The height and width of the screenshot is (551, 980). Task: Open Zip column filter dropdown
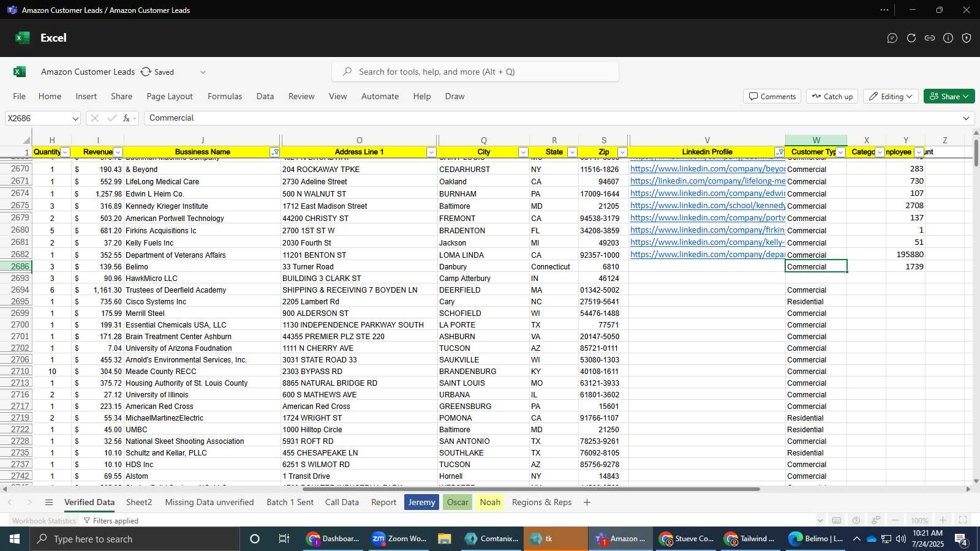[x=622, y=152]
